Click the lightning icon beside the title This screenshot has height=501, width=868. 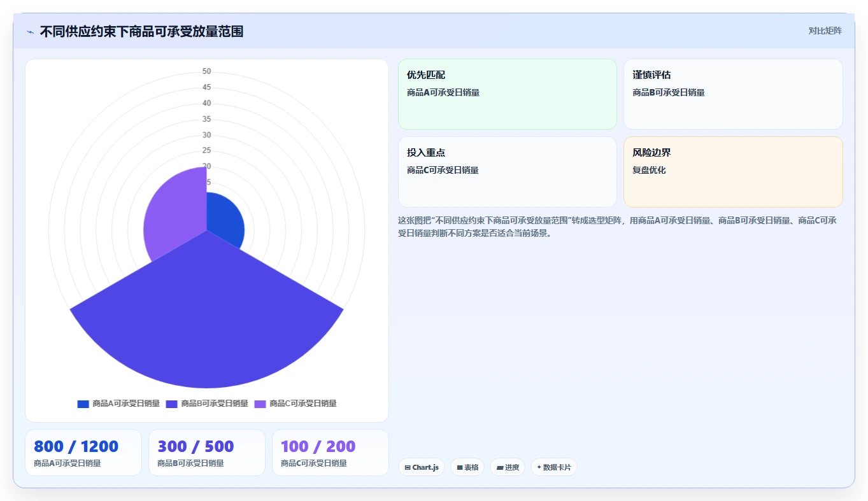tap(30, 32)
